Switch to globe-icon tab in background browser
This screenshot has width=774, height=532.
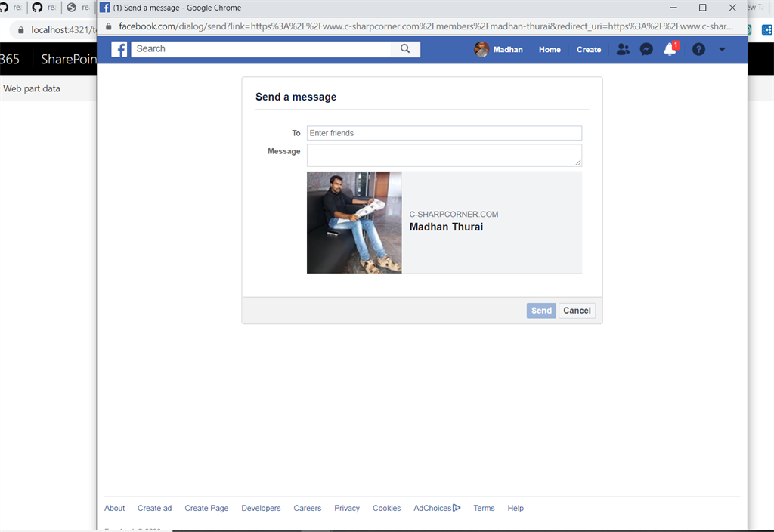[78, 8]
